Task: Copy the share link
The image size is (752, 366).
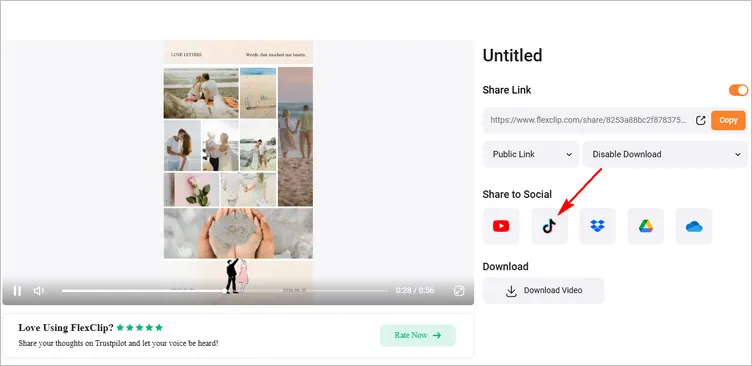Action: [x=728, y=120]
